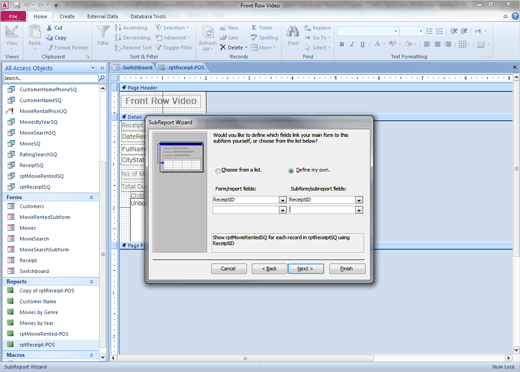Run Spelling check
520x372 pixels.
pos(264,38)
